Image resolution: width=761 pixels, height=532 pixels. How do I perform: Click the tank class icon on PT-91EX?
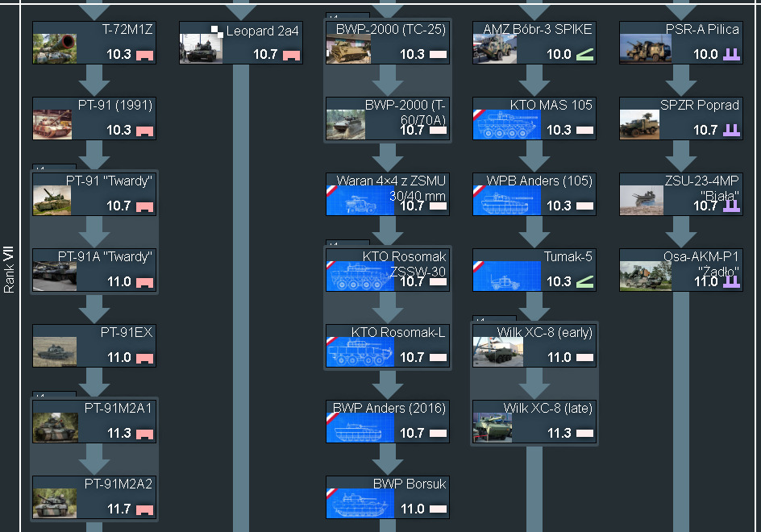[x=144, y=358]
